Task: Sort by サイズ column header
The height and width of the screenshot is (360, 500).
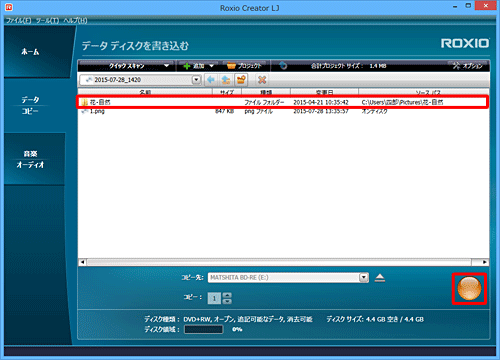Action: tap(227, 92)
